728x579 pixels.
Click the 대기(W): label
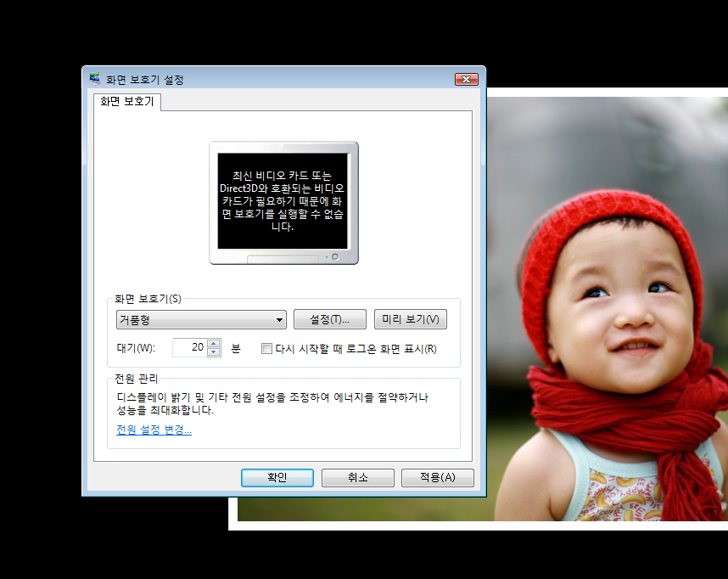[136, 347]
